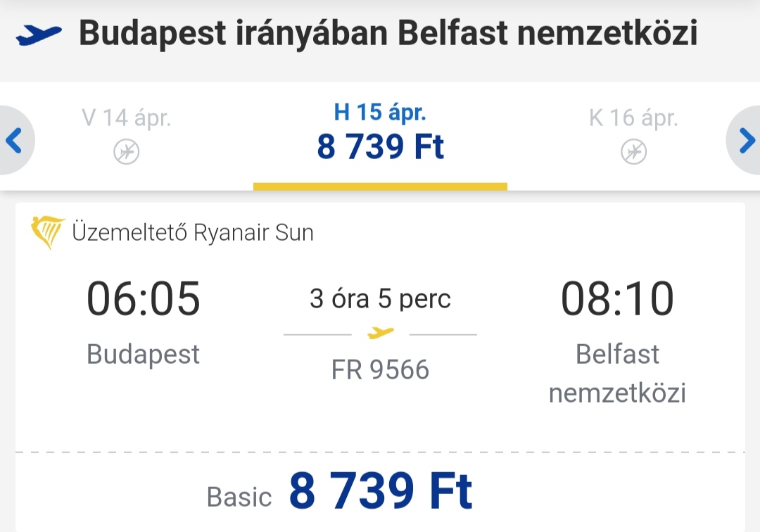Viewport: 760px width, 532px height.
Task: Click flight number FR 9566
Action: [x=381, y=369]
